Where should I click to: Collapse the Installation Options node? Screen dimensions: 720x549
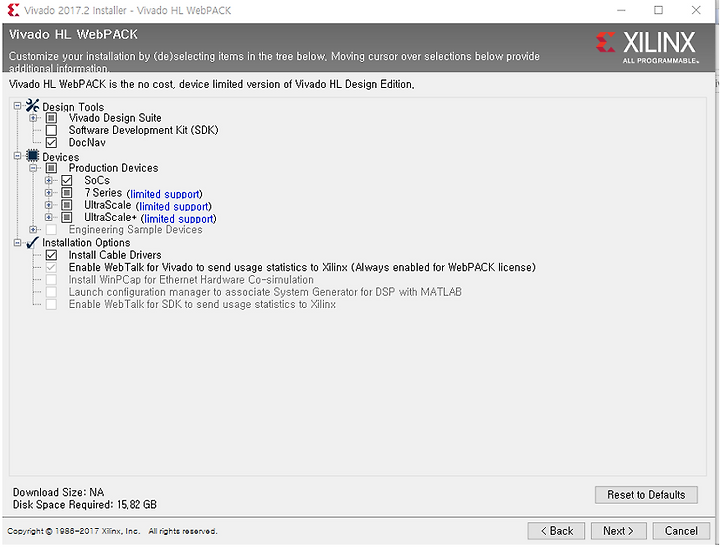17,242
